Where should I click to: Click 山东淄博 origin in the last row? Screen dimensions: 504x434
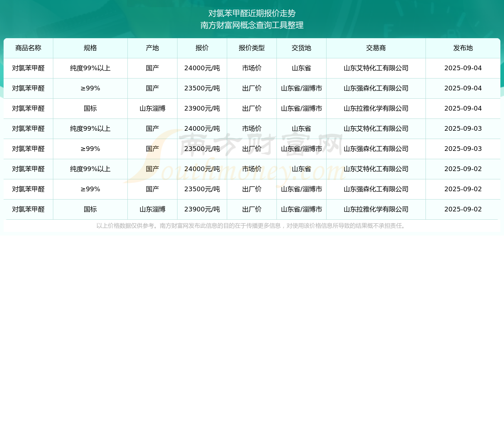click(152, 209)
